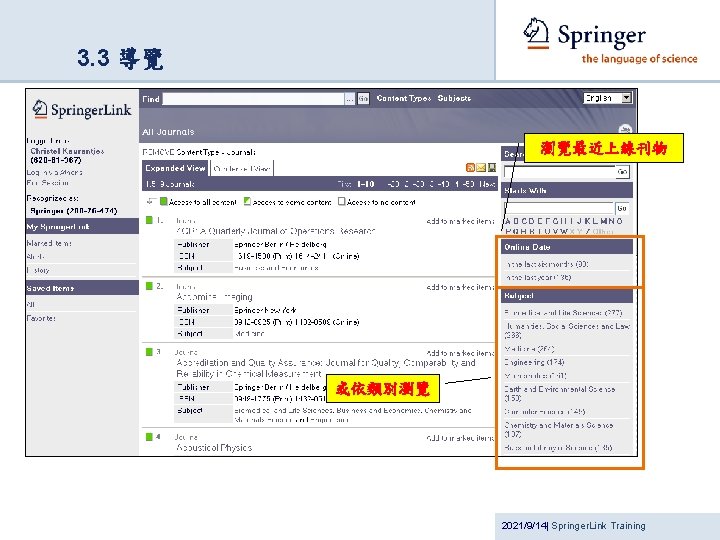The image size is (720, 540).
Task: Click the email envelope icon
Action: (481, 168)
